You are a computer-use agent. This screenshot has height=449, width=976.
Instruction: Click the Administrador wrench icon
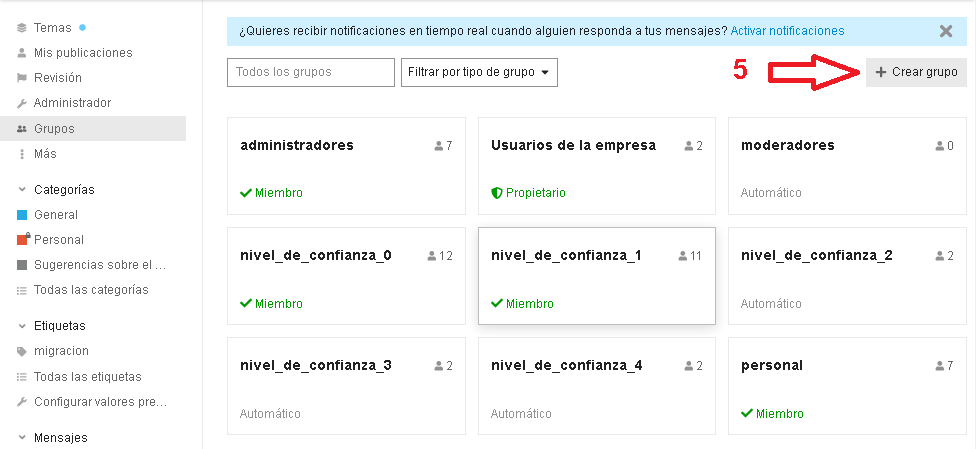[x=22, y=103]
